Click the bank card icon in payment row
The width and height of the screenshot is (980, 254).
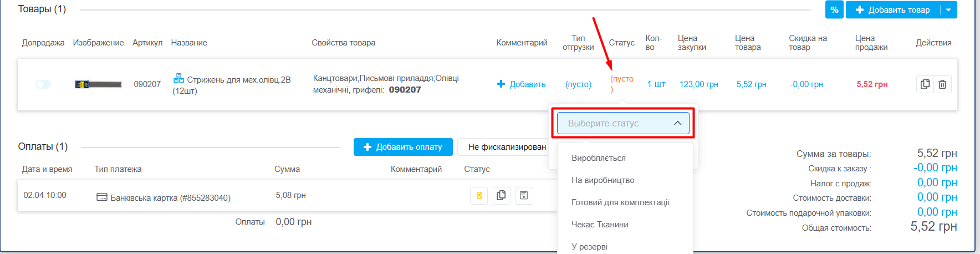[x=102, y=197]
